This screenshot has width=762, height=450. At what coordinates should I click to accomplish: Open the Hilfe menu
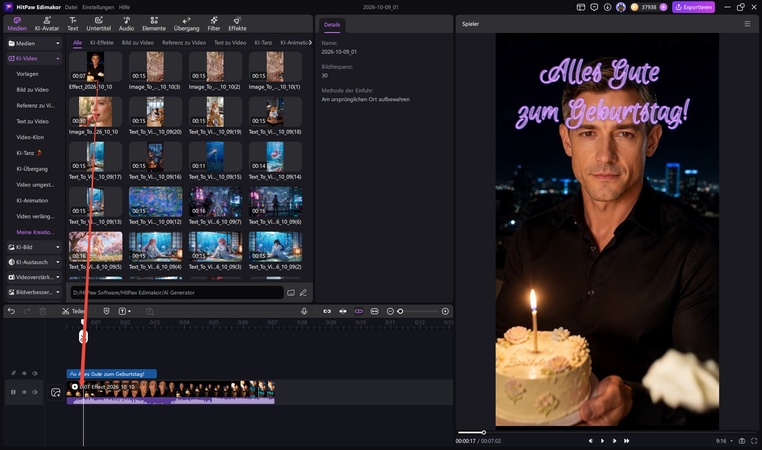(124, 7)
